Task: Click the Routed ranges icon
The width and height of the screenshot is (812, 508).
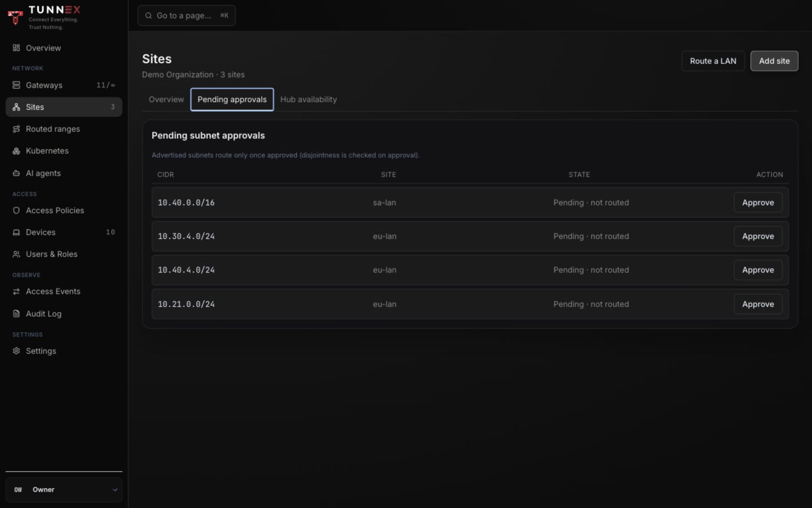Action: point(16,129)
